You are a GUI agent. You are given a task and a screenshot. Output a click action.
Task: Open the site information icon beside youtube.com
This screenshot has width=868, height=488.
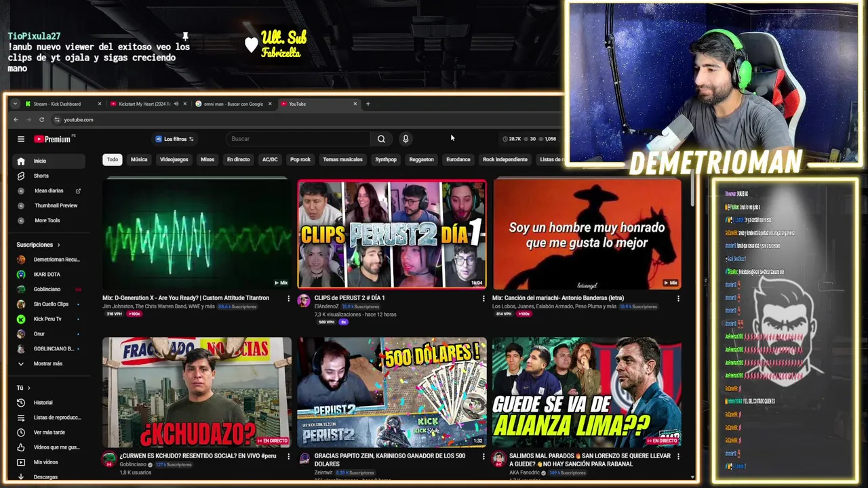56,120
